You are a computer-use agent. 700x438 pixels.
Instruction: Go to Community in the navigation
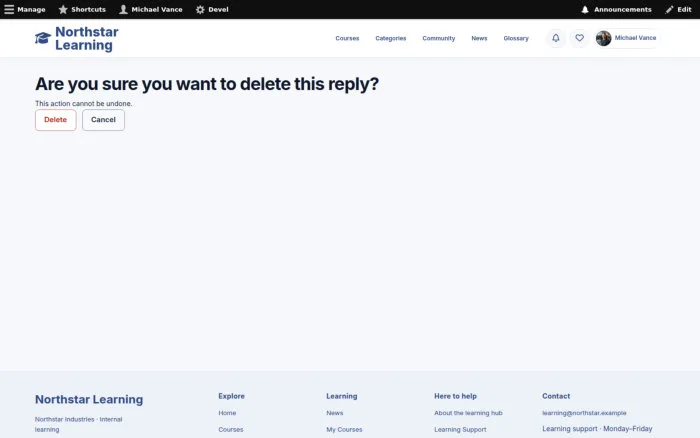point(439,38)
